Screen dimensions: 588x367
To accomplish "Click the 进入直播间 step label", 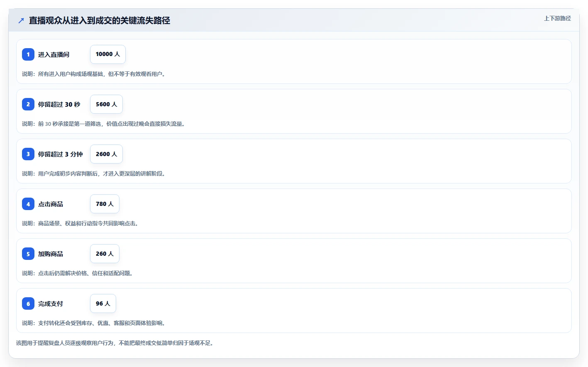I will point(54,54).
